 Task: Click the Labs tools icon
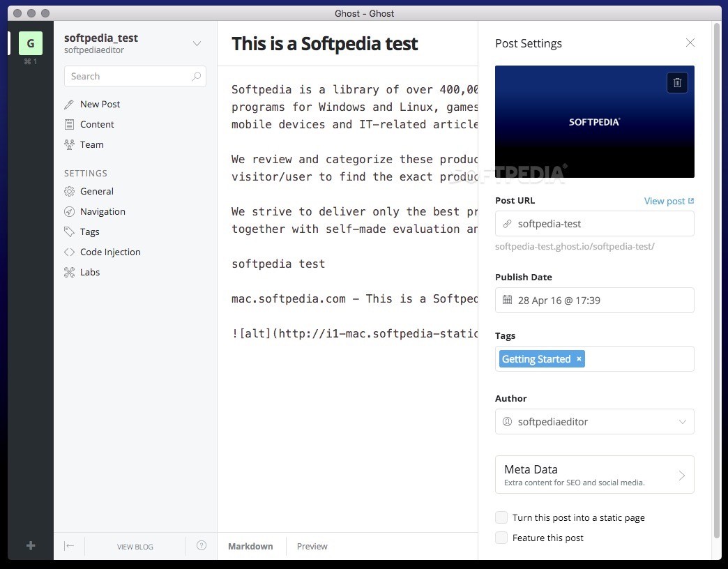click(69, 273)
